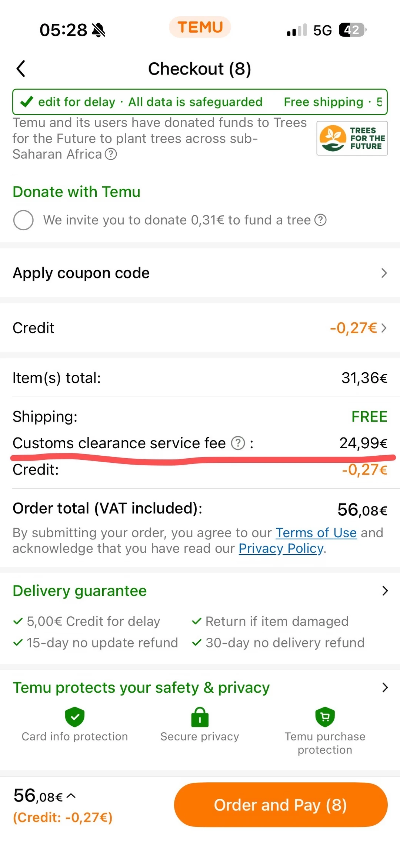Expand the Delivery guarantee section arrow
Image resolution: width=400 pixels, height=868 pixels.
385,591
